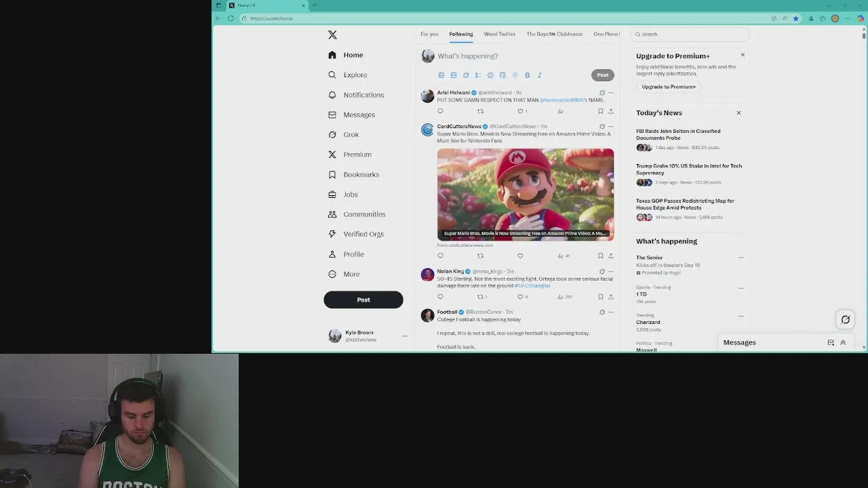The image size is (868, 488).
Task: Click the X search field
Action: 690,34
